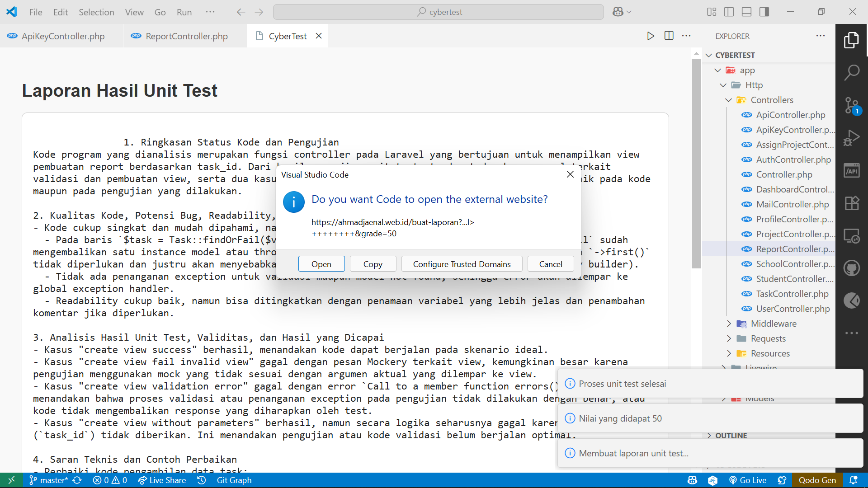Click the editor vertical scrollbar
The image size is (868, 488).
coord(696,163)
